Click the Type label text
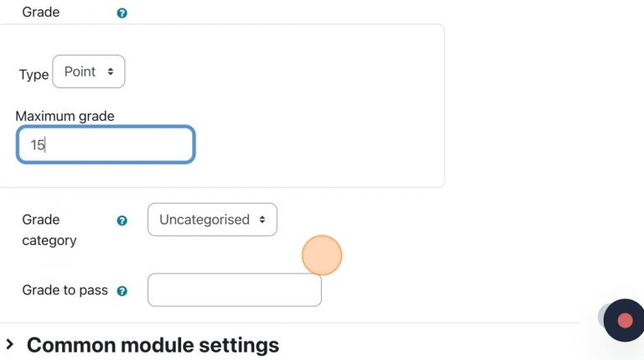 [34, 74]
